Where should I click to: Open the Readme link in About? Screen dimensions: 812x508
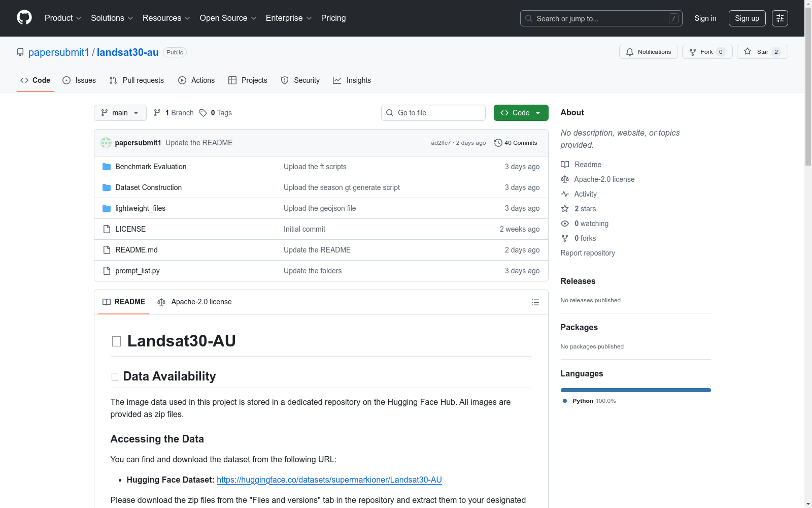[x=581, y=165]
